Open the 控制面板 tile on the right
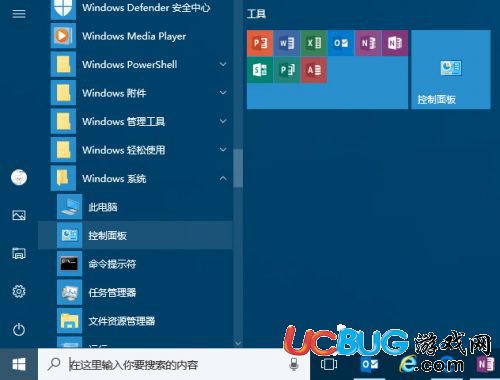Image resolution: width=500 pixels, height=380 pixels. tap(451, 70)
